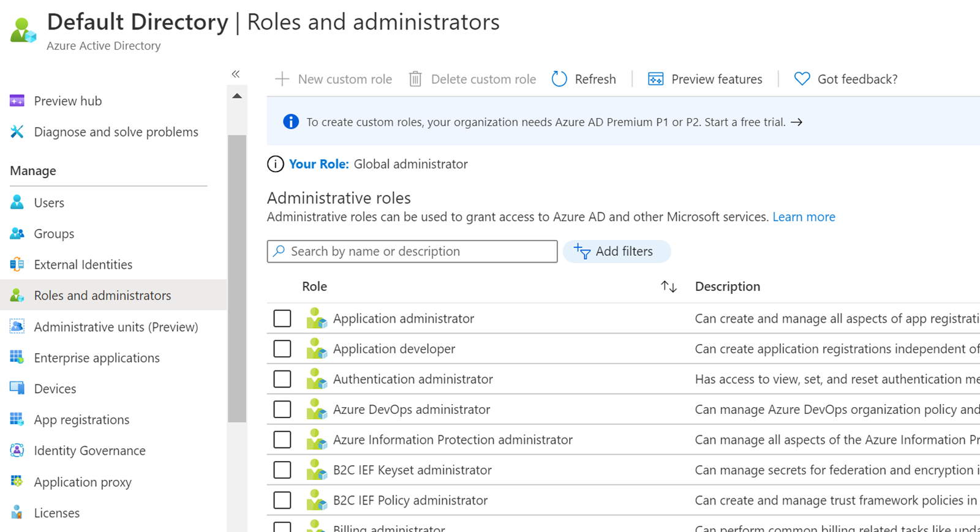
Task: Click the Role column header text
Action: (314, 287)
